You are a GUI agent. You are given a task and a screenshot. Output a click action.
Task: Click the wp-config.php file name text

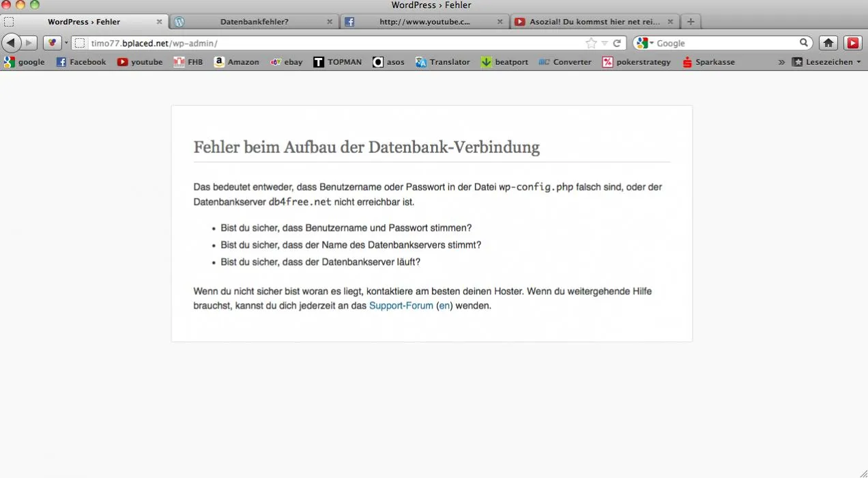click(536, 187)
